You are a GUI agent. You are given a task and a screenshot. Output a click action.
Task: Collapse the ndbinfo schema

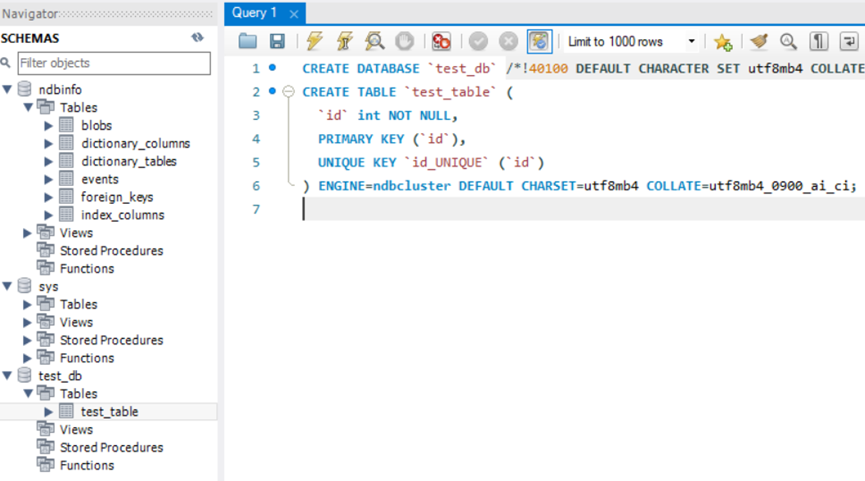click(x=8, y=89)
